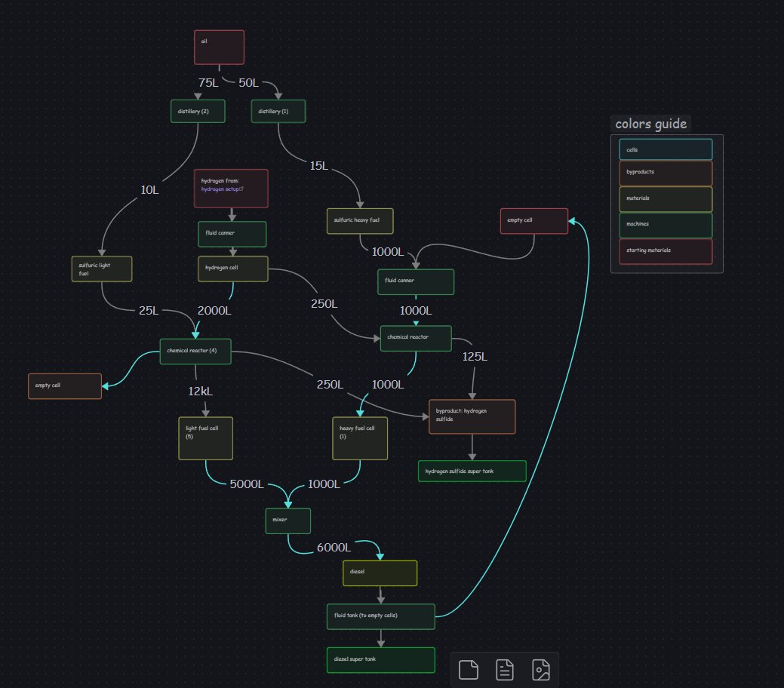Click the 25L edge label
Screen dimensions: 784x688
point(149,311)
